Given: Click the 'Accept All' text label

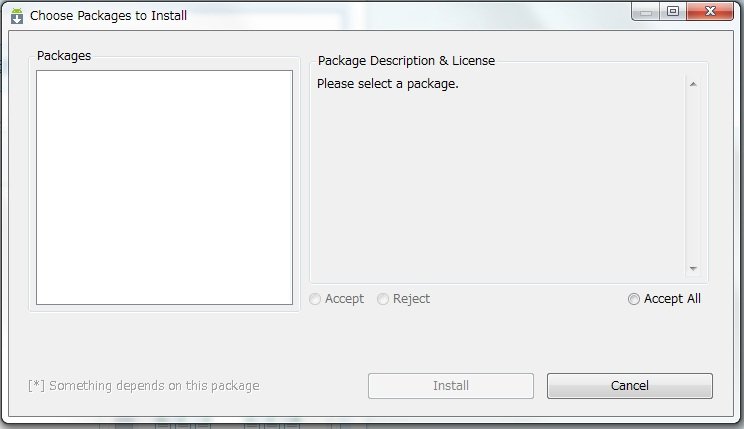Looking at the screenshot, I should point(672,299).
